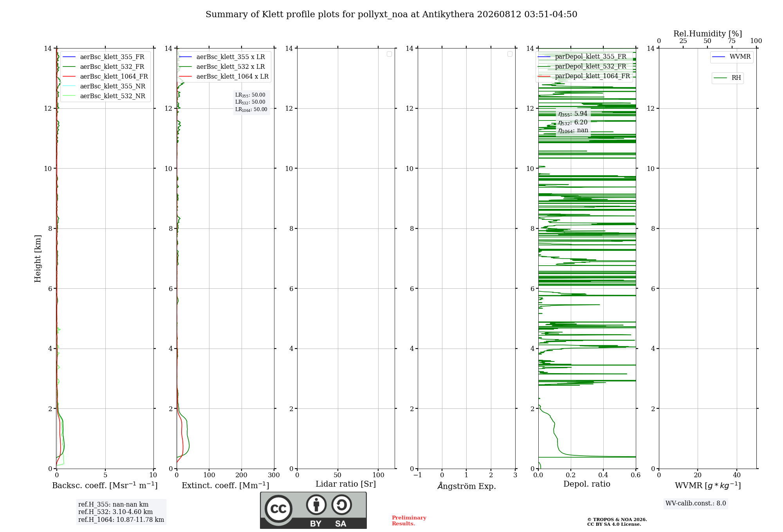The width and height of the screenshot is (783, 532).
Task: Click the Summary of Klett profile plots title
Action: [391, 14]
